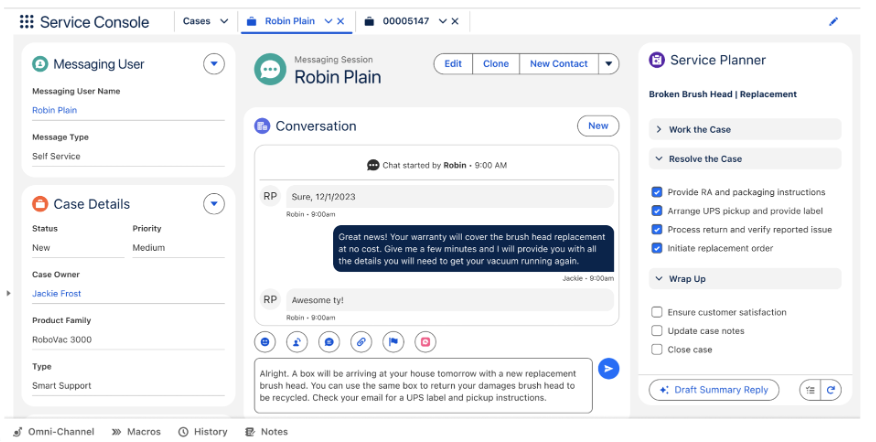Click the 'Awesome ty!' message bubble
The height and width of the screenshot is (442, 876).
(450, 300)
